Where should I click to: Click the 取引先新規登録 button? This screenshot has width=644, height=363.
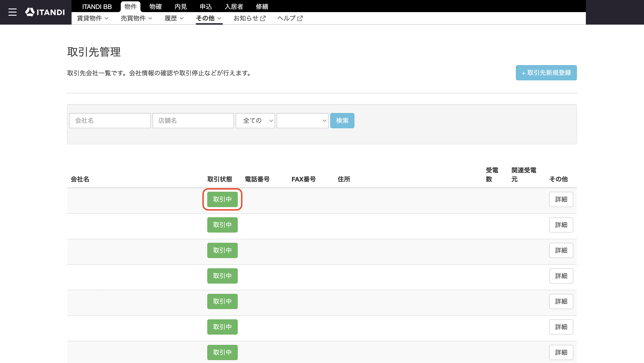point(546,73)
